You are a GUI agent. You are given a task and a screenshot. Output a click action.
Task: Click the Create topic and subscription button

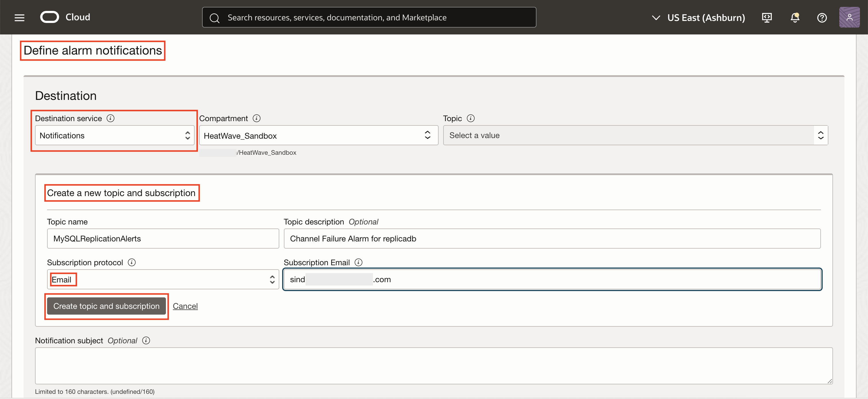tap(106, 306)
